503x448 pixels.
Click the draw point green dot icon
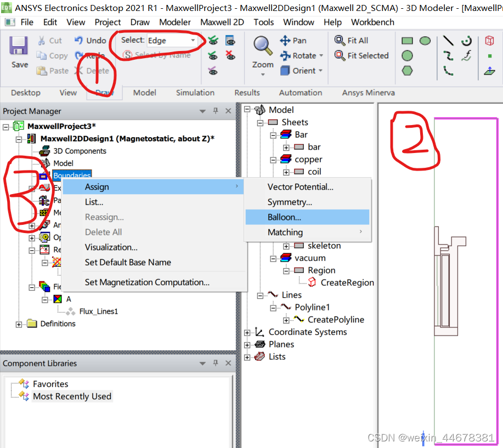489,56
